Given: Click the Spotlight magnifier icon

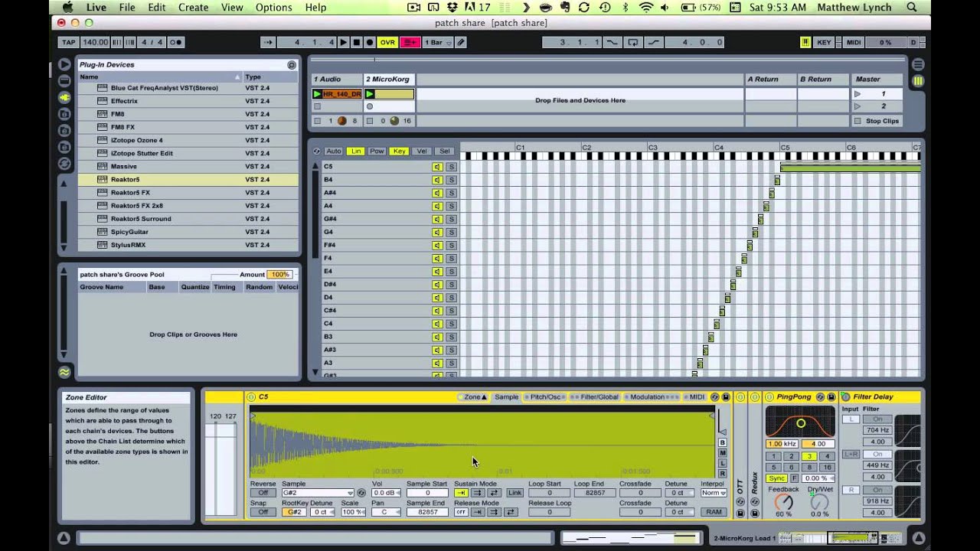Looking at the screenshot, I should 912,7.
